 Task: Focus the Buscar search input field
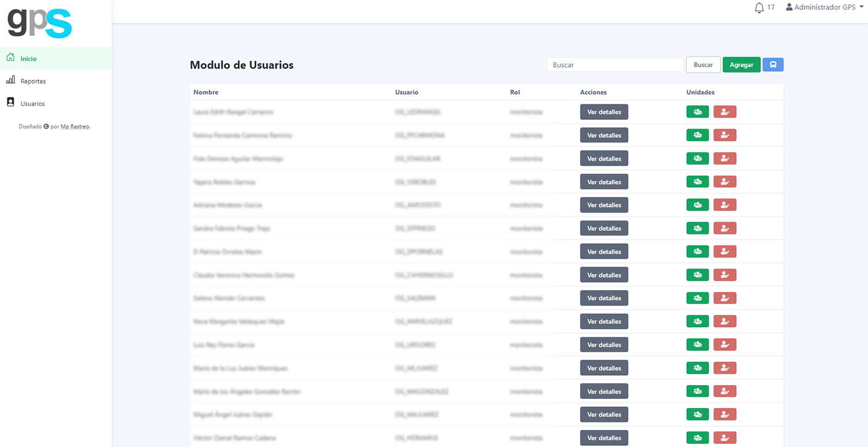click(615, 65)
